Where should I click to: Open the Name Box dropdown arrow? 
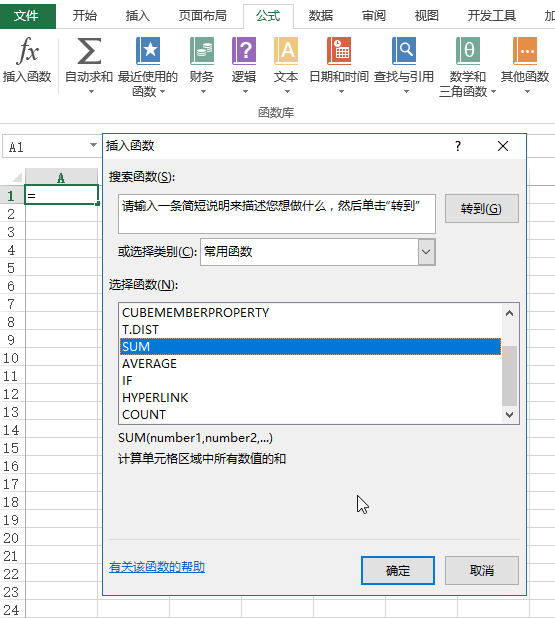click(93, 145)
